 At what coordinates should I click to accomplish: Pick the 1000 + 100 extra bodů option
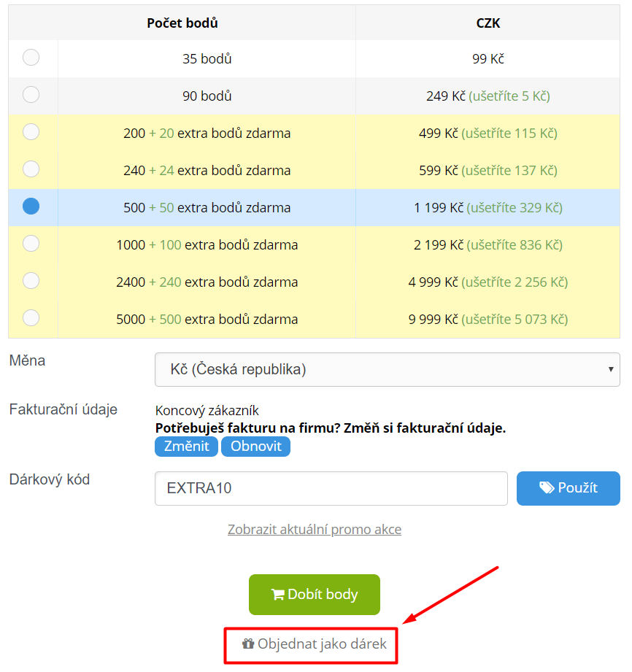click(31, 244)
